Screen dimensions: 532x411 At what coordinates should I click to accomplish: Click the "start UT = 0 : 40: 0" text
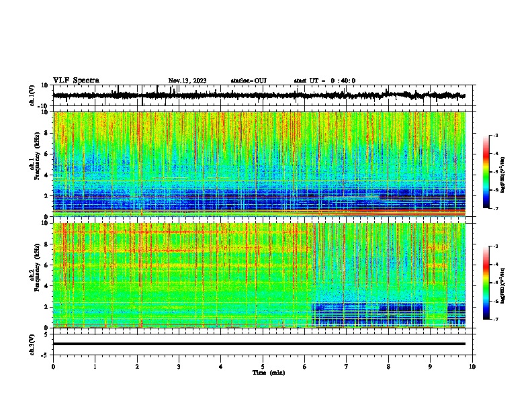point(324,81)
